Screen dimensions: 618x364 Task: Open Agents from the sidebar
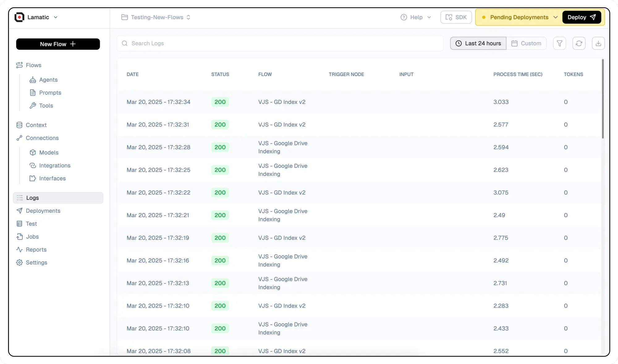(x=48, y=80)
